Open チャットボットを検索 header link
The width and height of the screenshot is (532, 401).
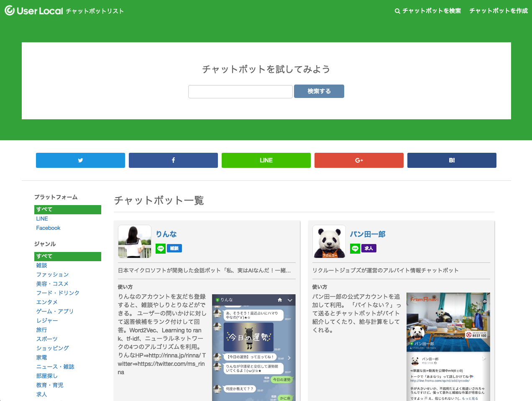(x=428, y=11)
